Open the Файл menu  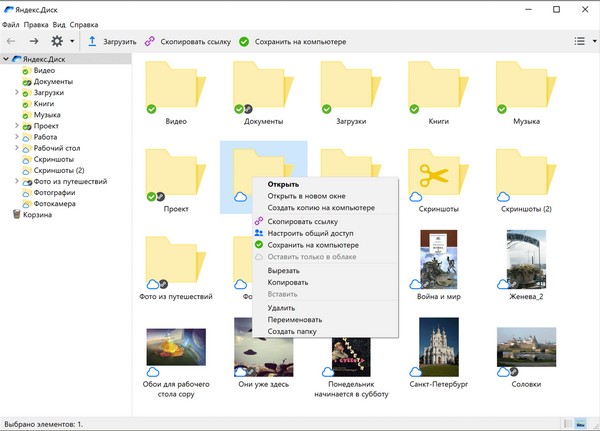click(11, 25)
